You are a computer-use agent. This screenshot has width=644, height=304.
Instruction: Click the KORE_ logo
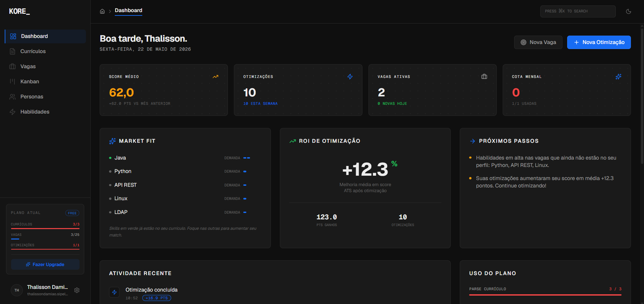19,11
